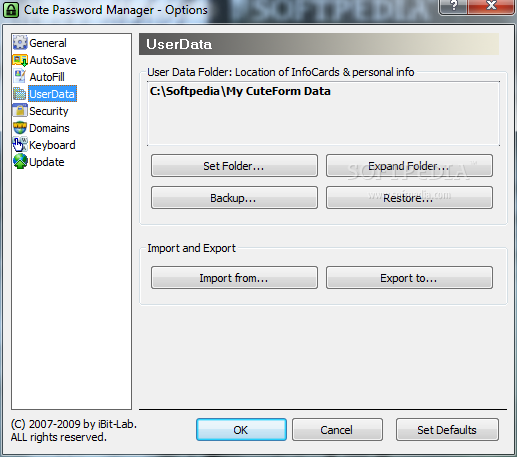The image size is (517, 457).
Task: Click the Update globe icon
Action: pyautogui.click(x=20, y=162)
